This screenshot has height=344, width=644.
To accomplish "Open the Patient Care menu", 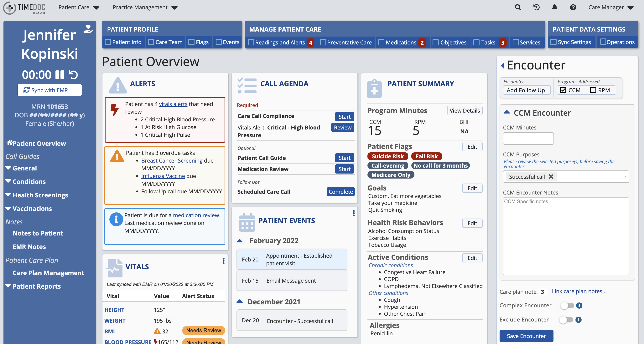I will tap(79, 7).
